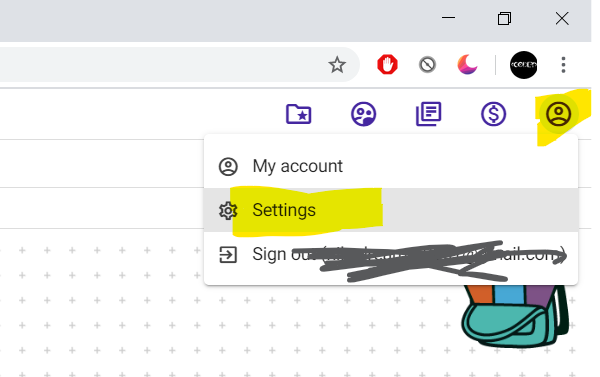Click the face with speech bubble icon
The image size is (600, 377).
pyautogui.click(x=364, y=114)
